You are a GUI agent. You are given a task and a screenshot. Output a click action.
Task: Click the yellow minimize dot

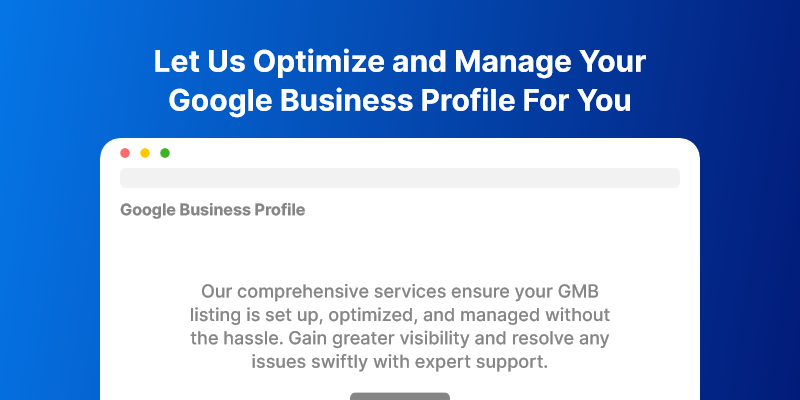pos(145,153)
